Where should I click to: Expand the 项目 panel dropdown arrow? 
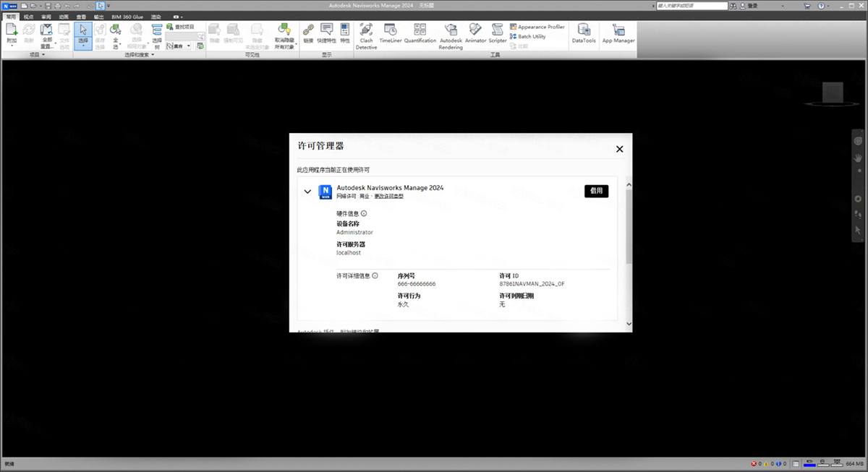[x=43, y=55]
